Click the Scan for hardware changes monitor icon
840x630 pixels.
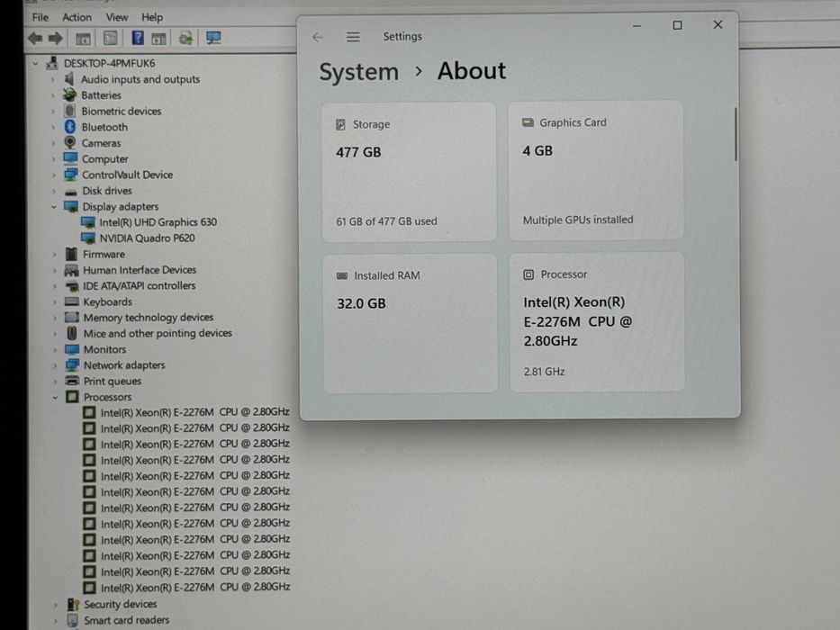213,38
